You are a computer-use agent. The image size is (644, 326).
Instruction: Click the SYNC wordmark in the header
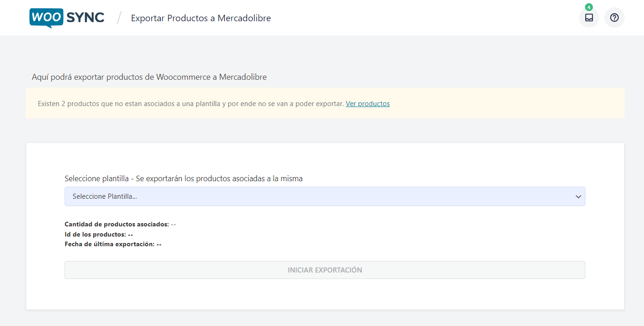(85, 18)
